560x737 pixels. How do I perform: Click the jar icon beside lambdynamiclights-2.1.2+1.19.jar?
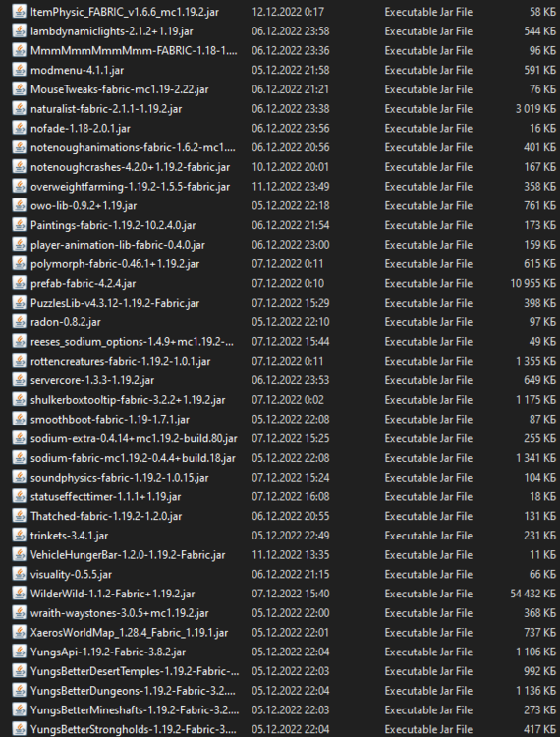click(x=19, y=31)
